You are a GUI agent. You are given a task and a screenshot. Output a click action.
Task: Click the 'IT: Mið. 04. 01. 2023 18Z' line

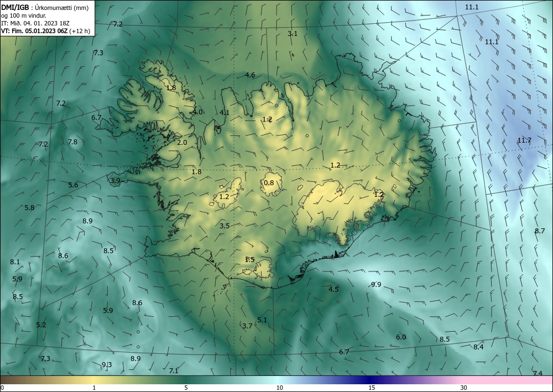point(35,23)
